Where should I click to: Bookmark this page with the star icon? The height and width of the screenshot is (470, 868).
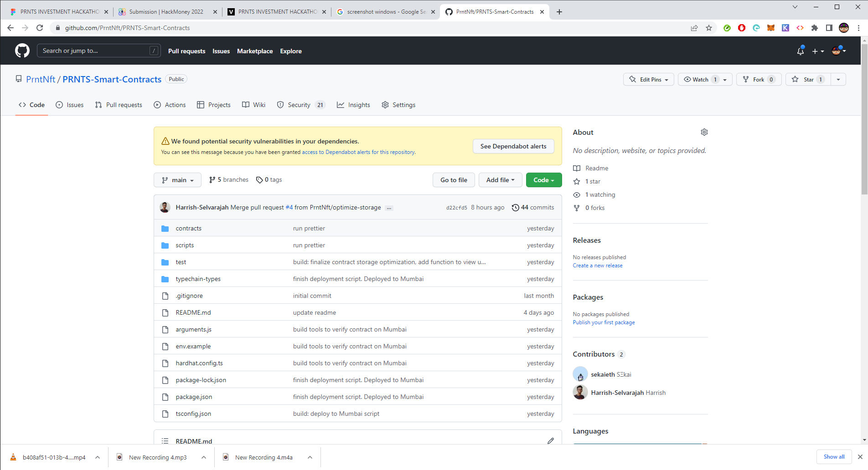[x=709, y=28]
